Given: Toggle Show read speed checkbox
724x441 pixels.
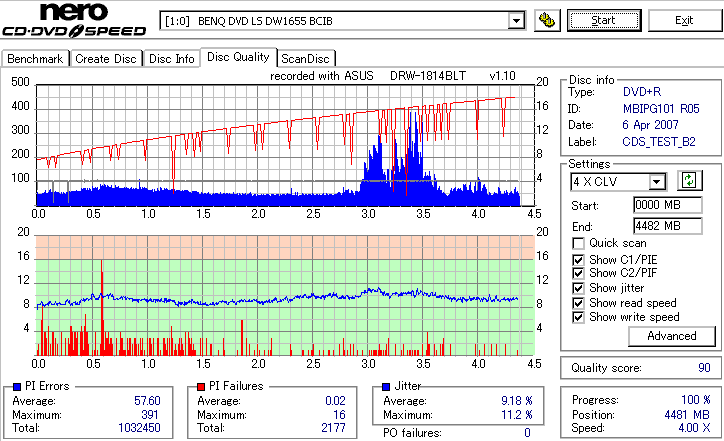Looking at the screenshot, I should click(578, 303).
